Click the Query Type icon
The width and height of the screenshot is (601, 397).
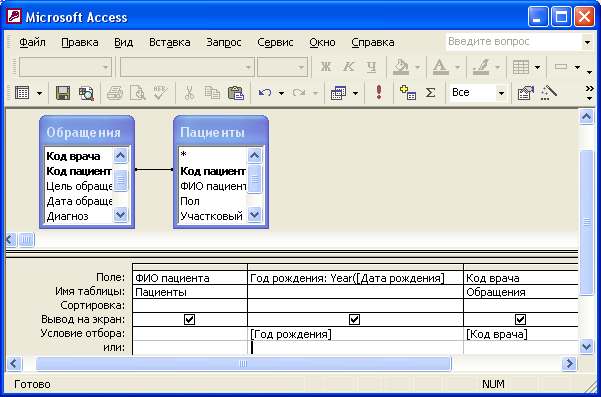pos(338,93)
